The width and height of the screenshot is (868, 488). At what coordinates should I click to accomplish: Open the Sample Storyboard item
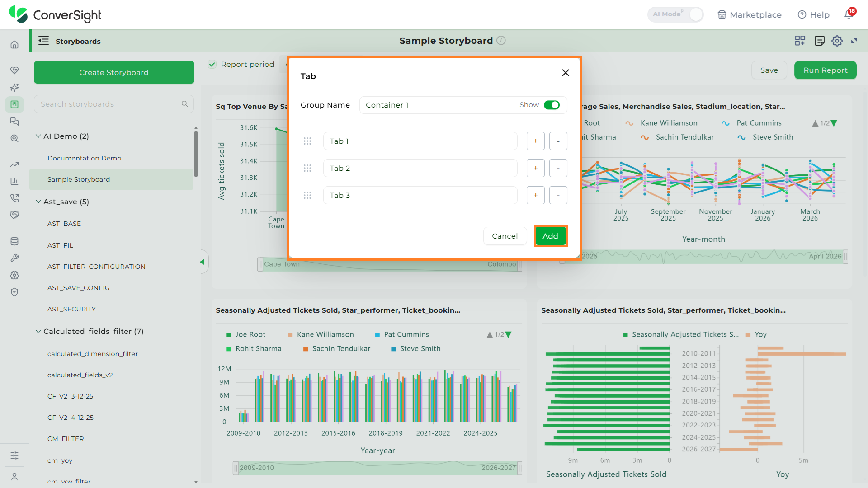pyautogui.click(x=111, y=179)
